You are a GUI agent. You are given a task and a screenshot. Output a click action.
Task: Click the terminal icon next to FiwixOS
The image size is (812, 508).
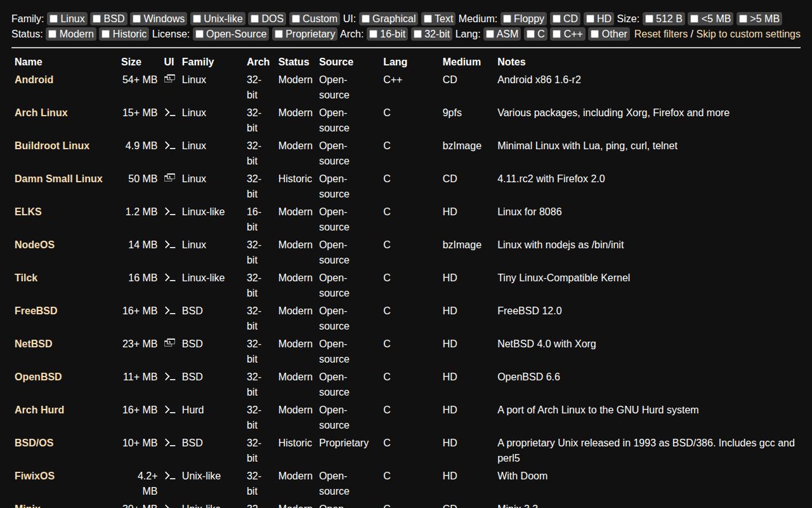tap(169, 476)
